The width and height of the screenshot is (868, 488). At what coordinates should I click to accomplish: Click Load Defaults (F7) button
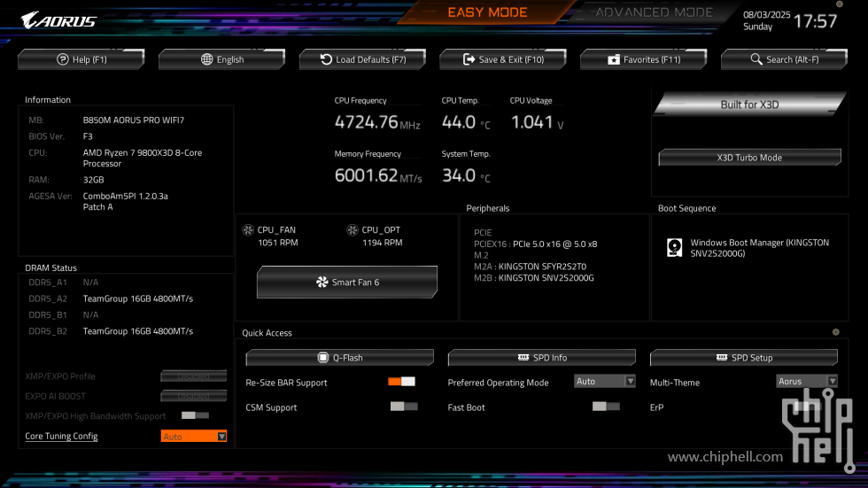pyautogui.click(x=362, y=59)
